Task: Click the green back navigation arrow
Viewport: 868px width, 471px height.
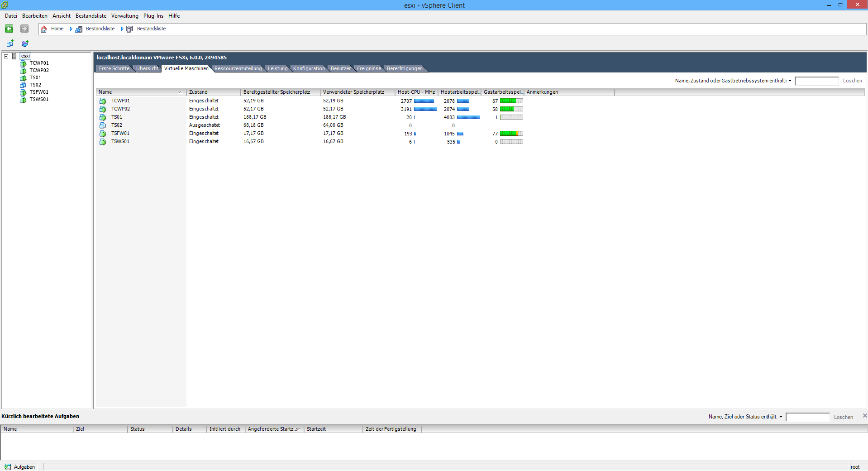Action: (9, 29)
